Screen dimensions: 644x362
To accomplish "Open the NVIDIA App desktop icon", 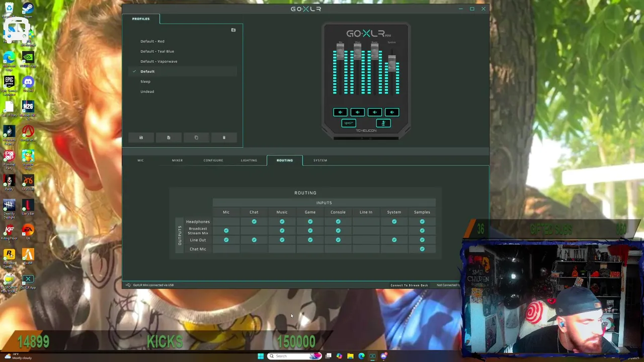I will click(28, 59).
